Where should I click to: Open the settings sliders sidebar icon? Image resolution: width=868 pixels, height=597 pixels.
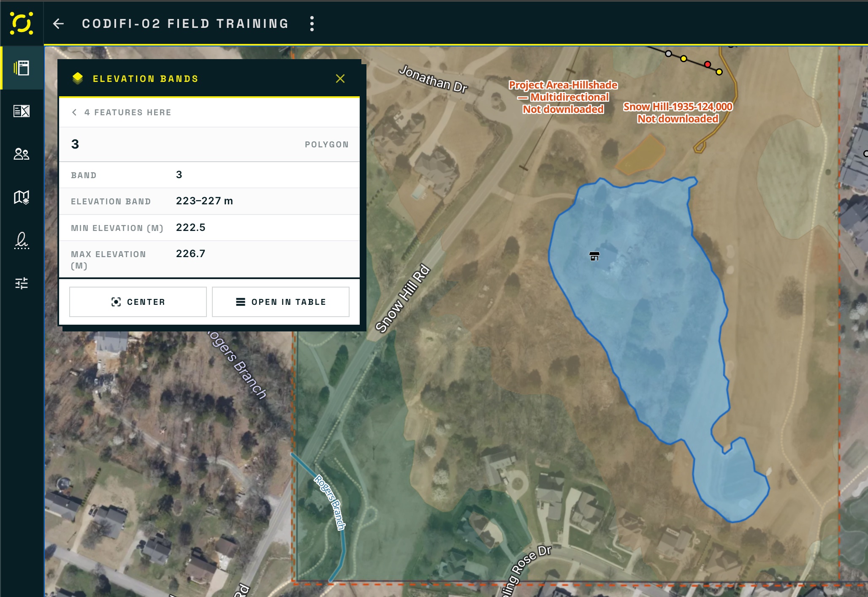[22, 283]
